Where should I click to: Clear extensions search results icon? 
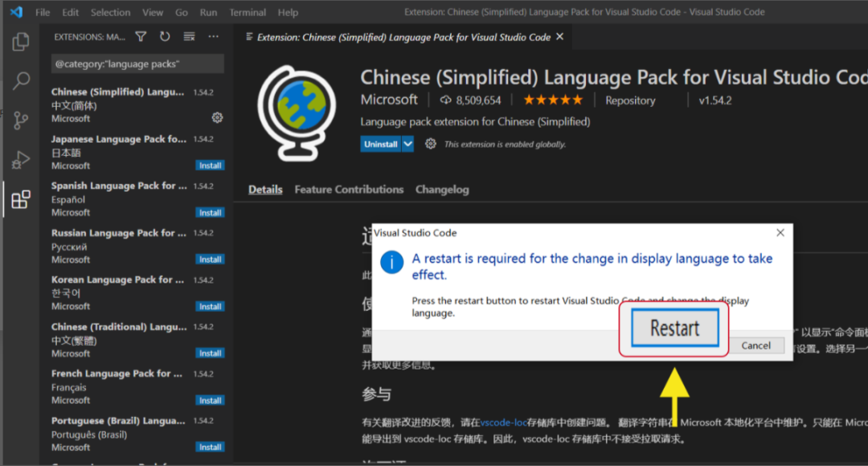click(190, 36)
